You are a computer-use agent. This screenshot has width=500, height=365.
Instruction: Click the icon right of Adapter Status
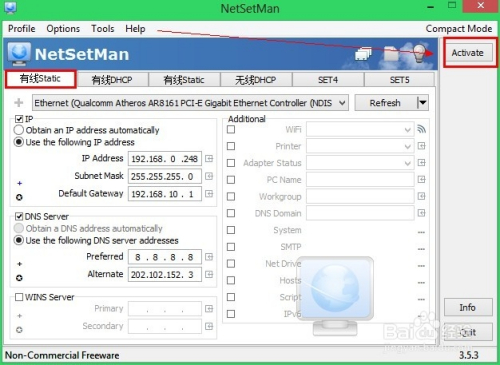click(421, 163)
